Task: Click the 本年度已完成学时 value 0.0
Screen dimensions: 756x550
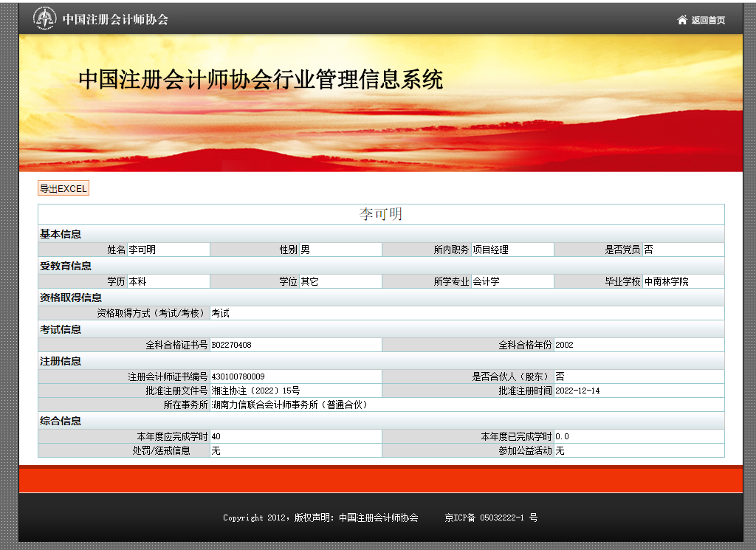Action: coord(562,437)
